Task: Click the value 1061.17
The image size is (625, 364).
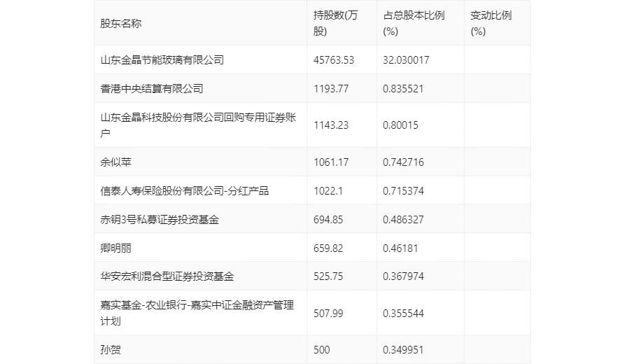Action: click(331, 162)
